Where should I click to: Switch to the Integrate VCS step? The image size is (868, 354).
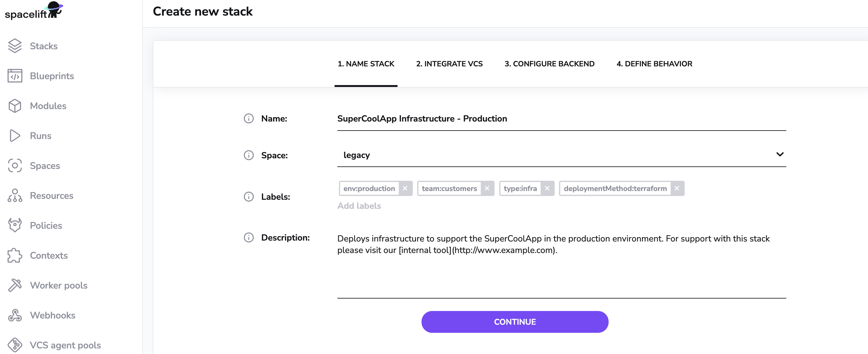449,64
